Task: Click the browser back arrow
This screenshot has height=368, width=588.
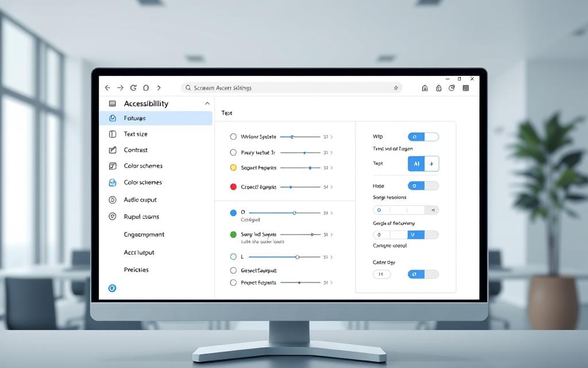Action: pyautogui.click(x=107, y=88)
